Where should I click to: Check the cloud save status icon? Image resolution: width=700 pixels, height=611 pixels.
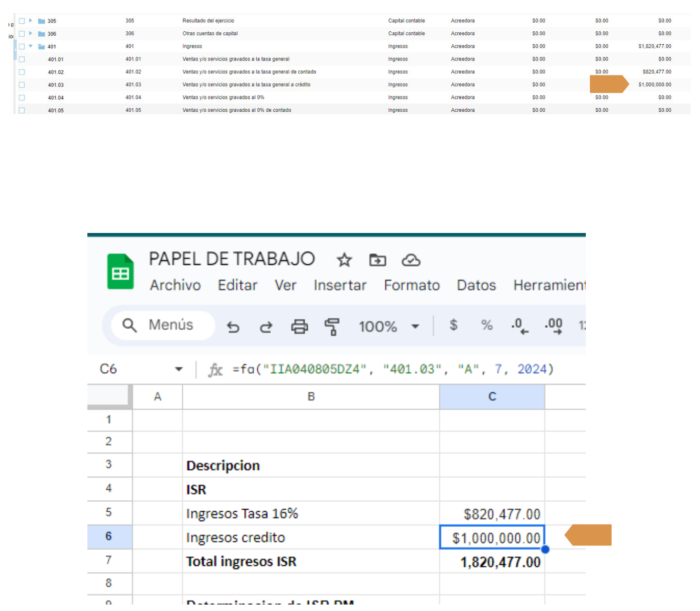click(411, 260)
